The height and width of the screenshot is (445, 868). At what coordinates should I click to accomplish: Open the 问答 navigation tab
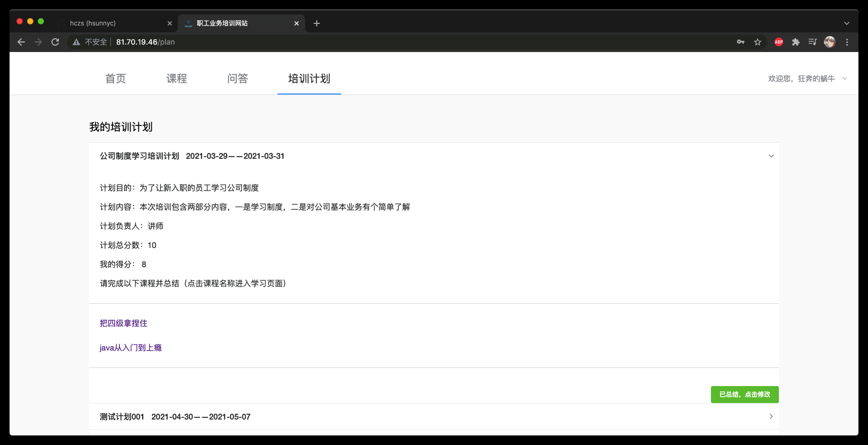(238, 79)
